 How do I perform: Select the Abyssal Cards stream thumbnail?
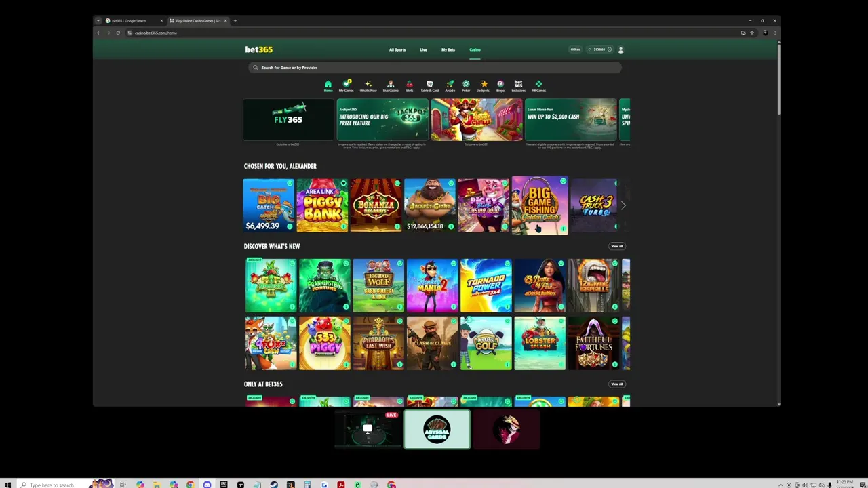[437, 430]
